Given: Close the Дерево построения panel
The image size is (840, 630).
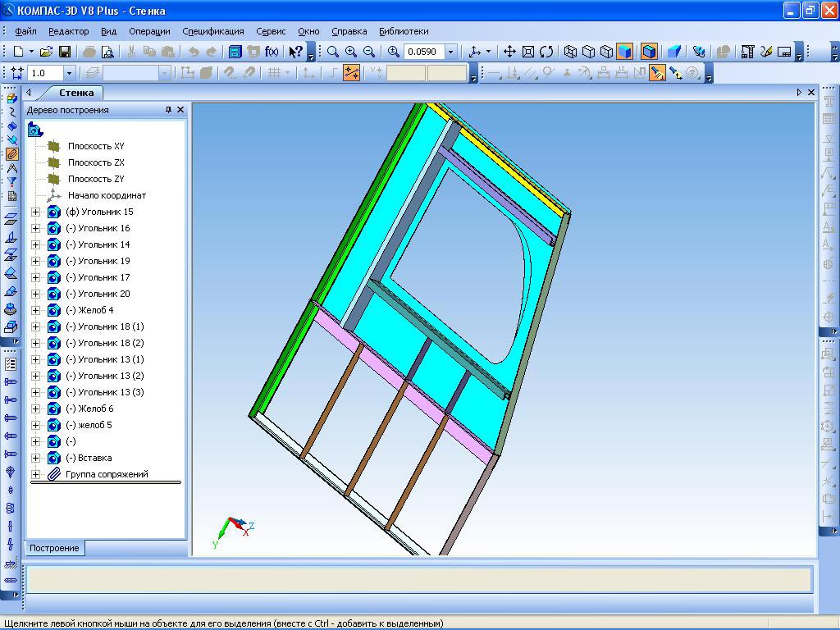Looking at the screenshot, I should coord(180,110).
